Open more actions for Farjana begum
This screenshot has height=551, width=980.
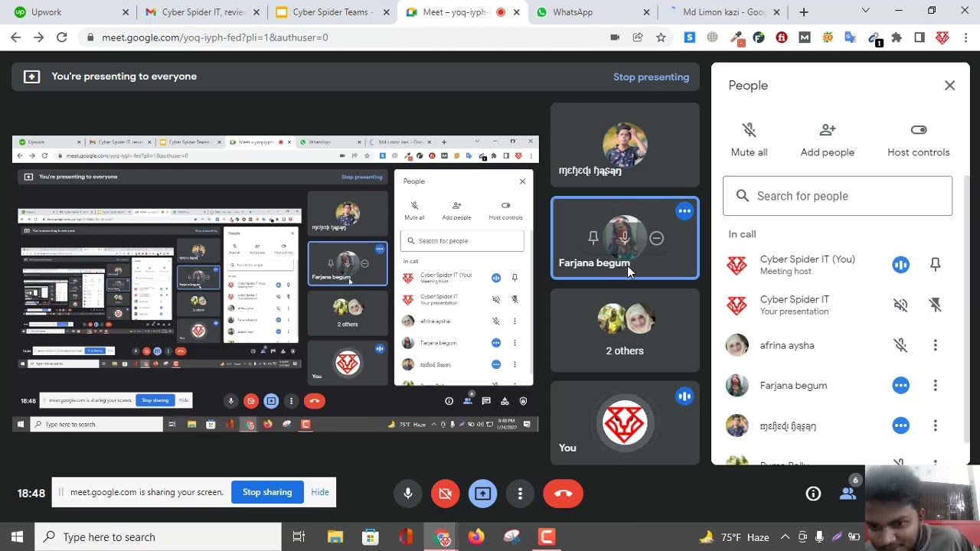[x=935, y=386]
